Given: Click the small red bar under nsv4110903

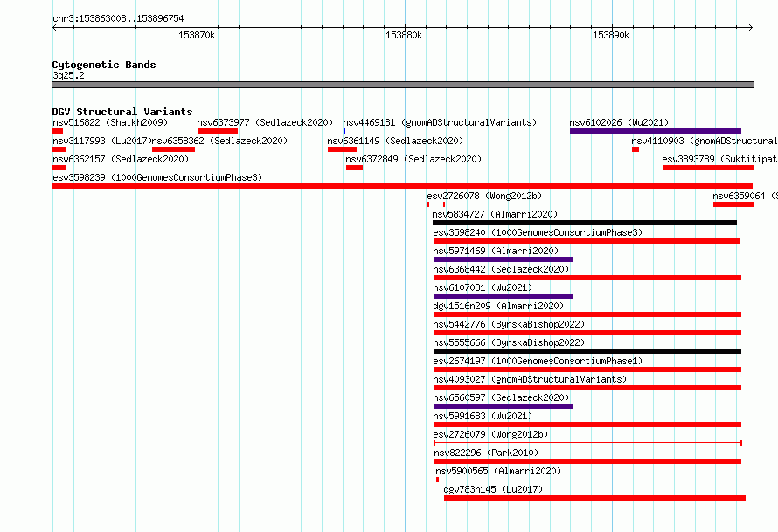Looking at the screenshot, I should (636, 149).
